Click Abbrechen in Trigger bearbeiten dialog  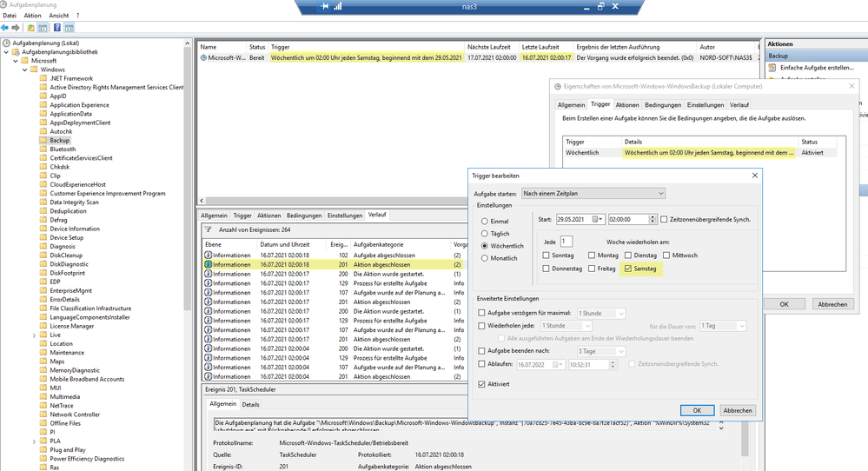tap(738, 411)
